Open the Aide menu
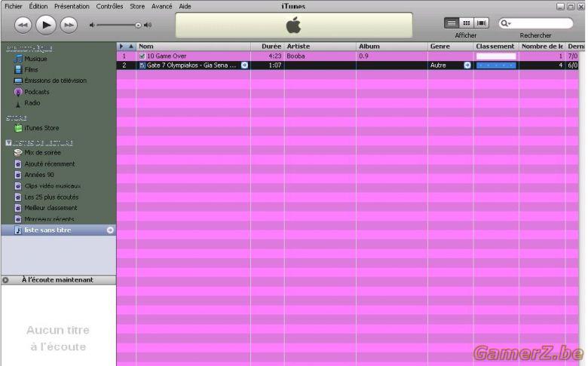The image size is (588, 366). [x=185, y=6]
